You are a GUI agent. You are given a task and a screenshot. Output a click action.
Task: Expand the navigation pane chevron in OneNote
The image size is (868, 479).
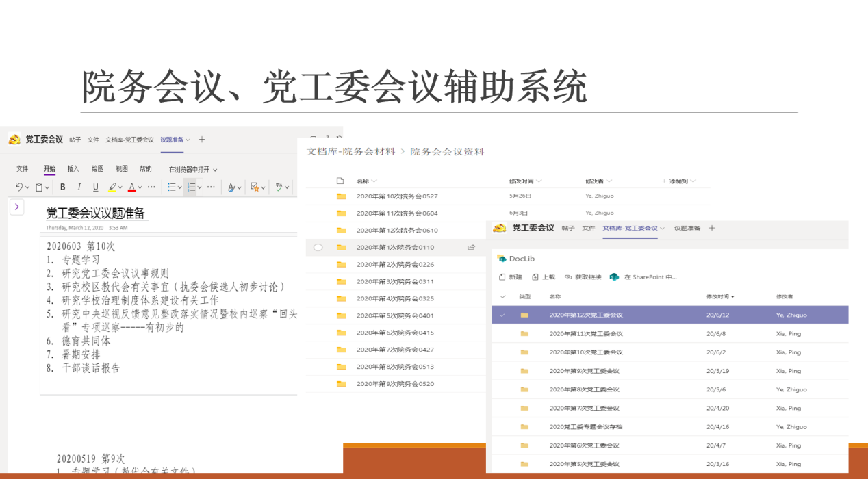16,207
